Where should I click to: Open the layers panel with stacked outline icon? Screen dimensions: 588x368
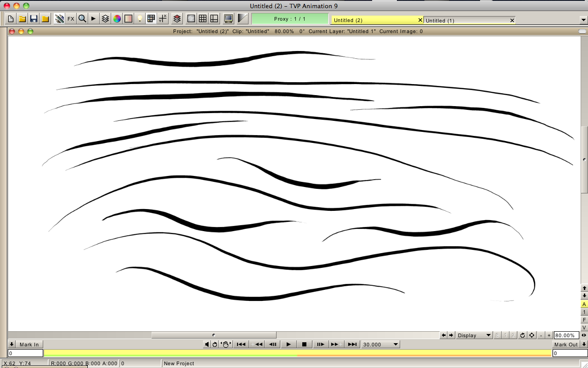[105, 19]
